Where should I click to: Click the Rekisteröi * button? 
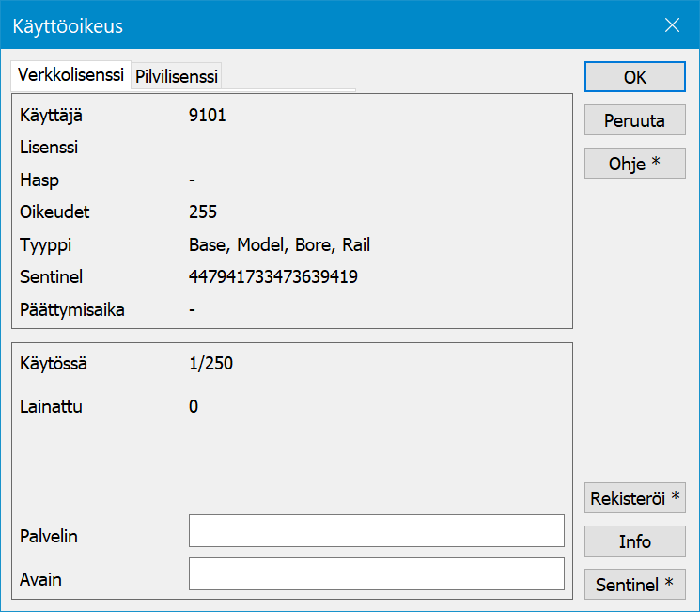tap(635, 497)
